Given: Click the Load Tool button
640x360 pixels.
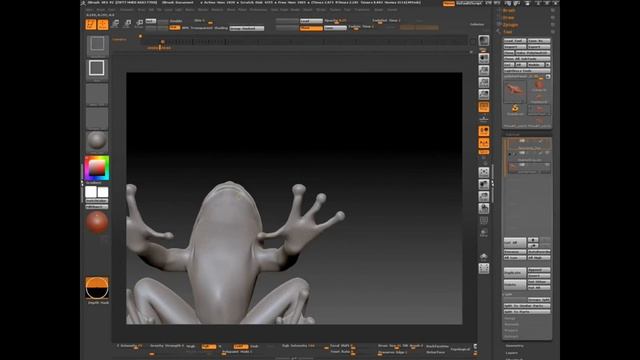Looking at the screenshot, I should pyautogui.click(x=515, y=41).
